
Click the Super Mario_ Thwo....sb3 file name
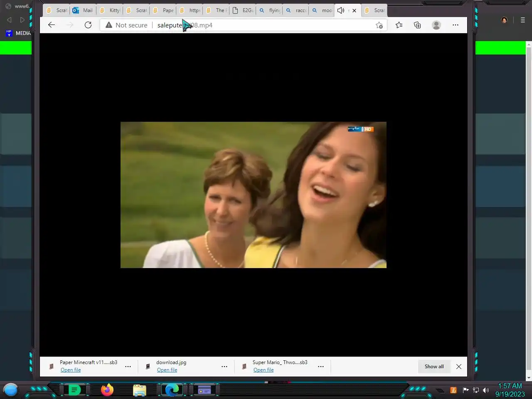[x=280, y=362]
